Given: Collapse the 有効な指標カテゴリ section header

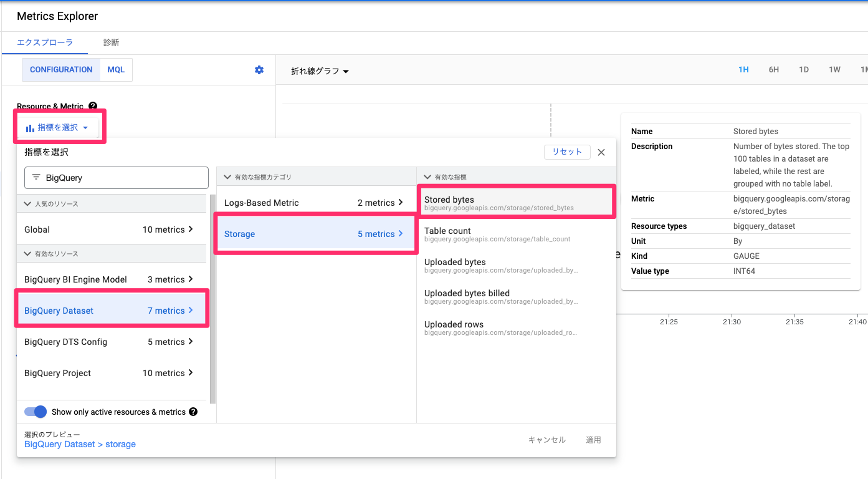Looking at the screenshot, I should click(x=227, y=177).
